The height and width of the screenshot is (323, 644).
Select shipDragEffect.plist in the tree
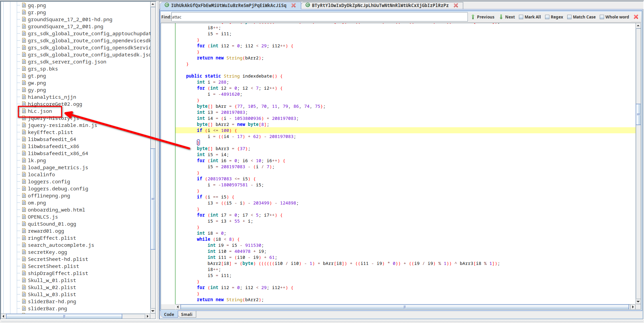tap(58, 273)
